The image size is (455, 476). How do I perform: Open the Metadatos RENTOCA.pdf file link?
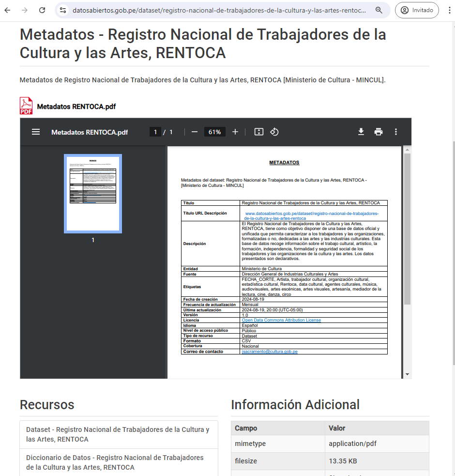(76, 107)
